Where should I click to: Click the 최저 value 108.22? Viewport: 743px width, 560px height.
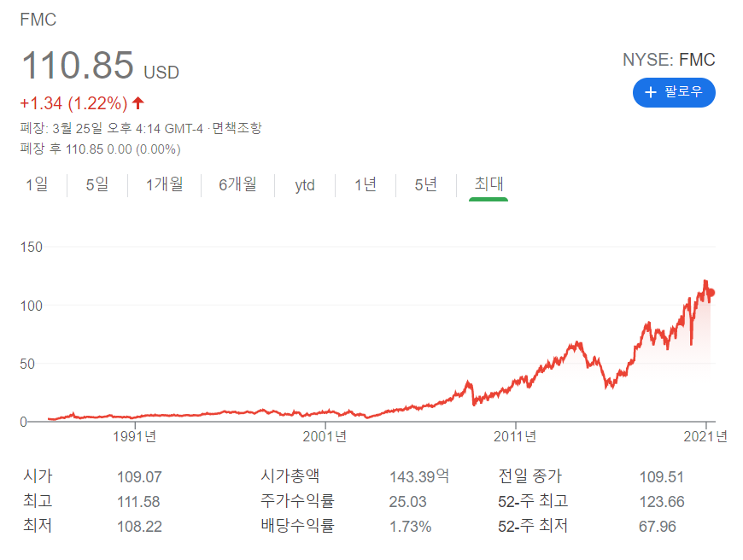click(x=139, y=527)
